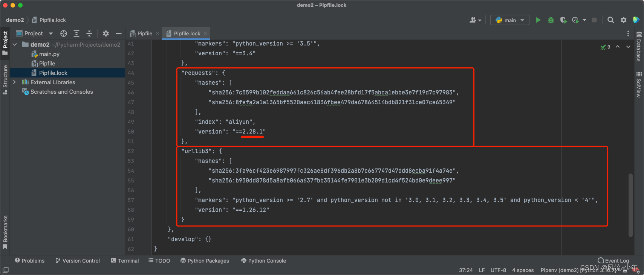Viewport: 644px width, 275px height.
Task: Start debugging with the bug icon
Action: tap(551, 20)
